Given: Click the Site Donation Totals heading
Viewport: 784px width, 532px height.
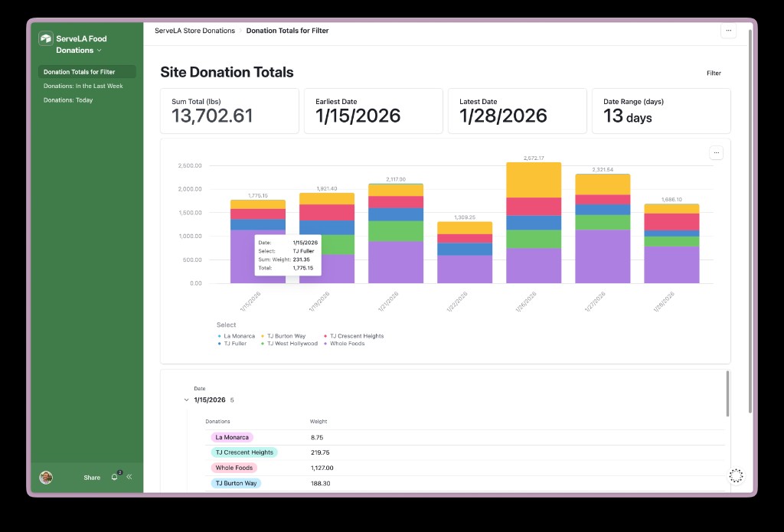Looking at the screenshot, I should (x=227, y=72).
